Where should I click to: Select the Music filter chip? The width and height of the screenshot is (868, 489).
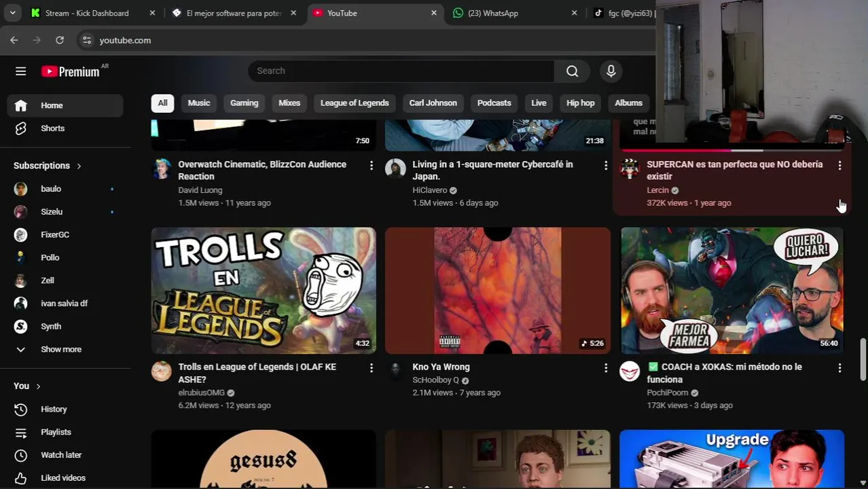pyautogui.click(x=199, y=103)
